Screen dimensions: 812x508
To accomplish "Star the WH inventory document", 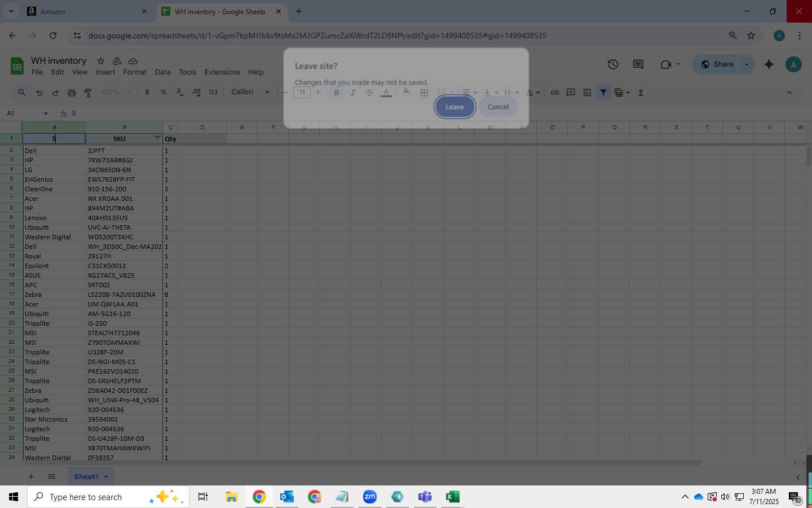I will click(x=100, y=61).
